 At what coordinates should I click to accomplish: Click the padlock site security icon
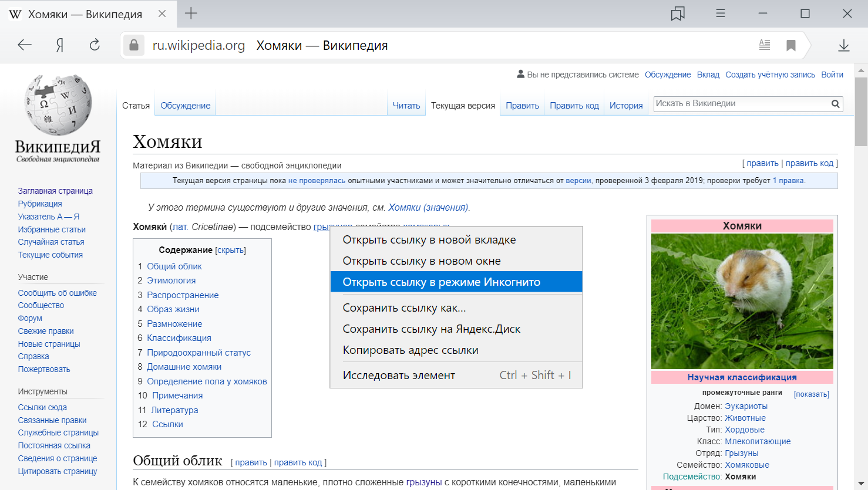click(134, 45)
